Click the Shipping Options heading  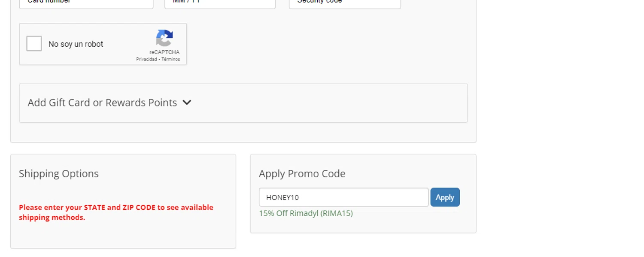tap(59, 173)
